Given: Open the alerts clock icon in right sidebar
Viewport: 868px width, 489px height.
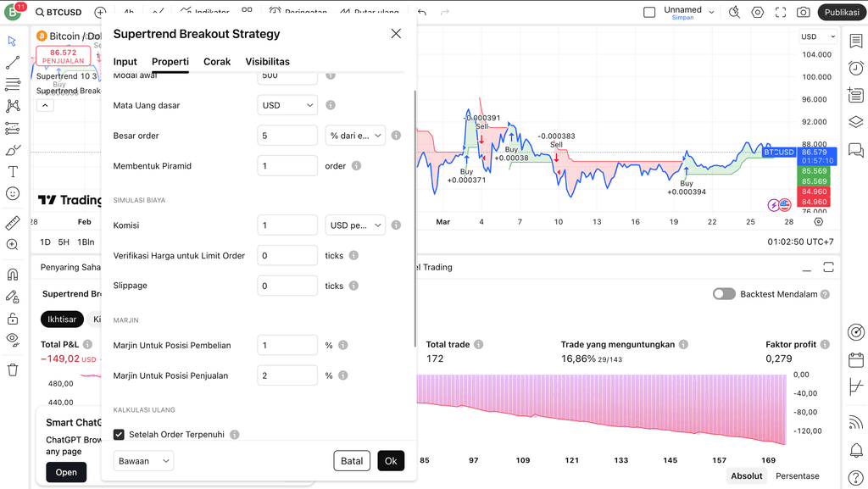Looking at the screenshot, I should point(855,68).
